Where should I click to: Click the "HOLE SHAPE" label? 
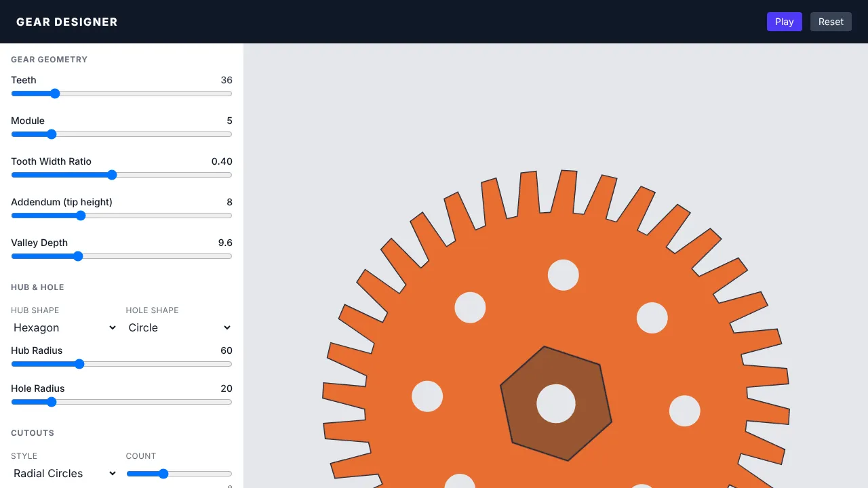point(153,310)
